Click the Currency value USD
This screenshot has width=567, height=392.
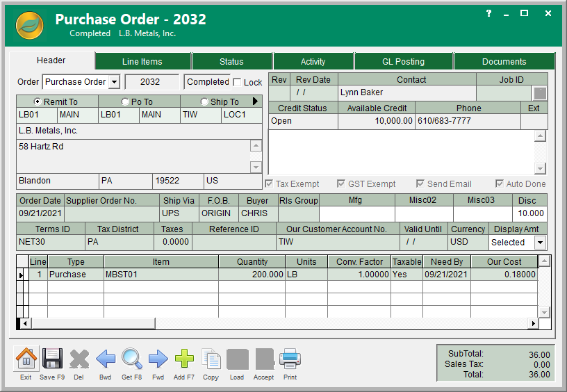pyautogui.click(x=468, y=242)
